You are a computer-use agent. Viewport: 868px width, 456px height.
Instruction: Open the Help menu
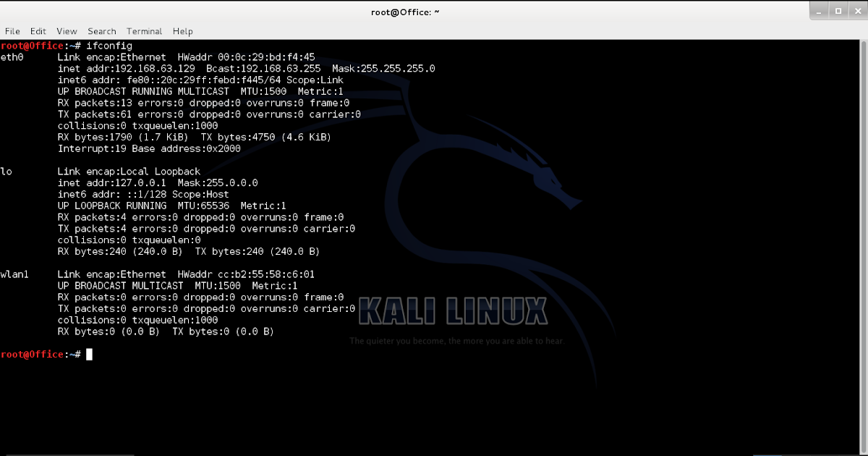tap(183, 31)
